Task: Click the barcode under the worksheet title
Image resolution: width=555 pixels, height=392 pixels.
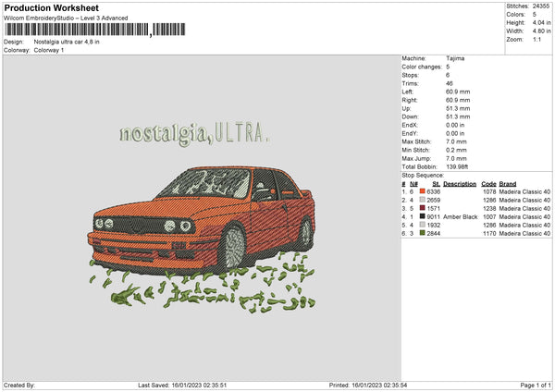Action: click(x=95, y=30)
